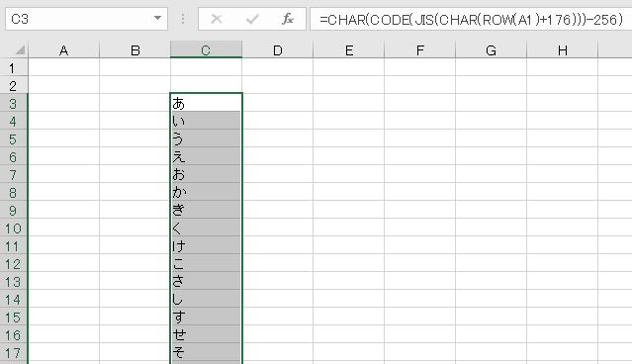Open the Name Box dropdown arrow

(x=157, y=18)
